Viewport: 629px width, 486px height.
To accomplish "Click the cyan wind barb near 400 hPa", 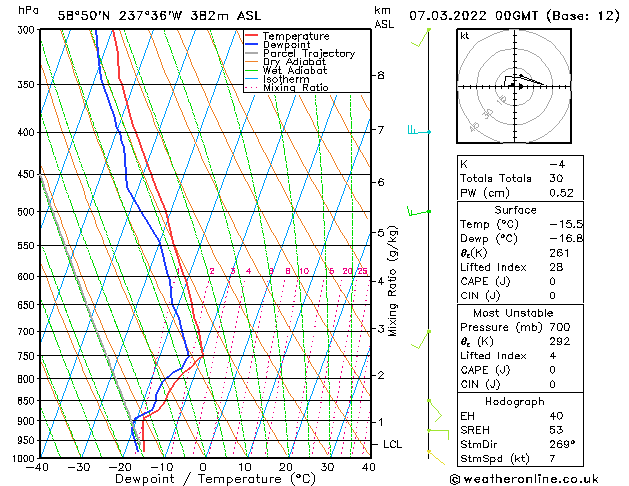I will (419, 130).
